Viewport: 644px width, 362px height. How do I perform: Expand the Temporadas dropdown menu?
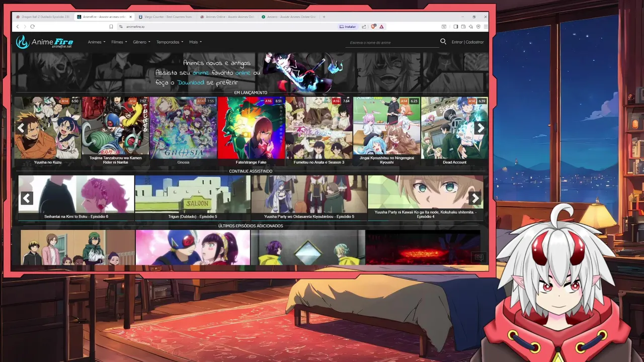click(170, 42)
